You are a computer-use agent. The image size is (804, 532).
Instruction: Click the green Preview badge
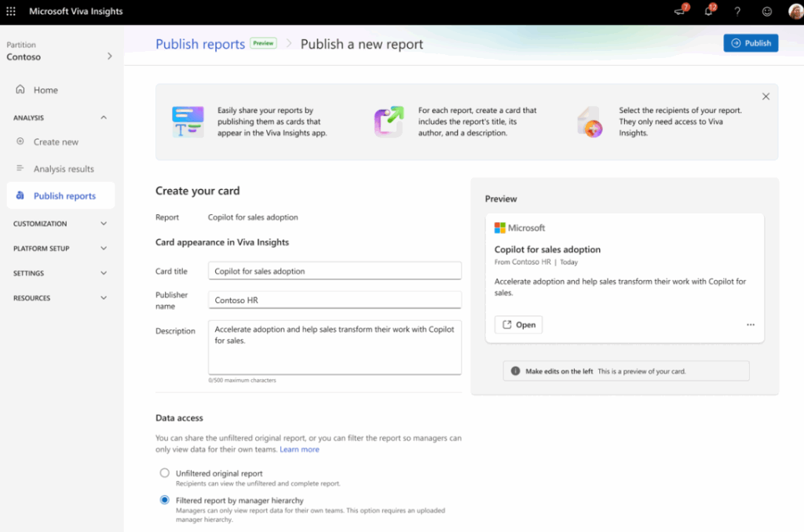(x=263, y=43)
